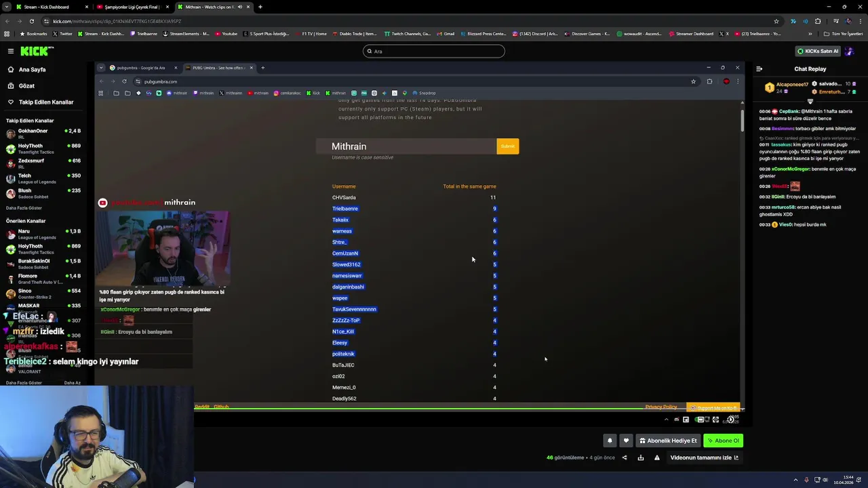Open Trielbaenre Twitch bookmark

[x=144, y=34]
